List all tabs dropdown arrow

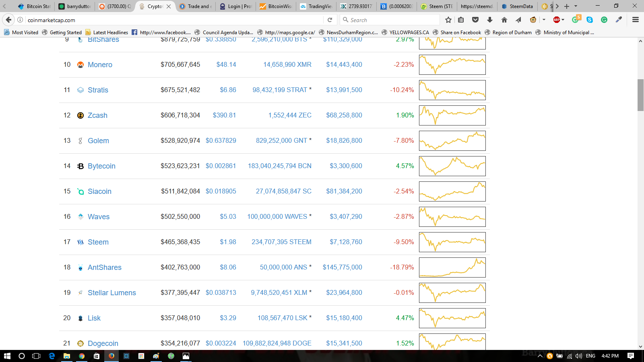576,6
